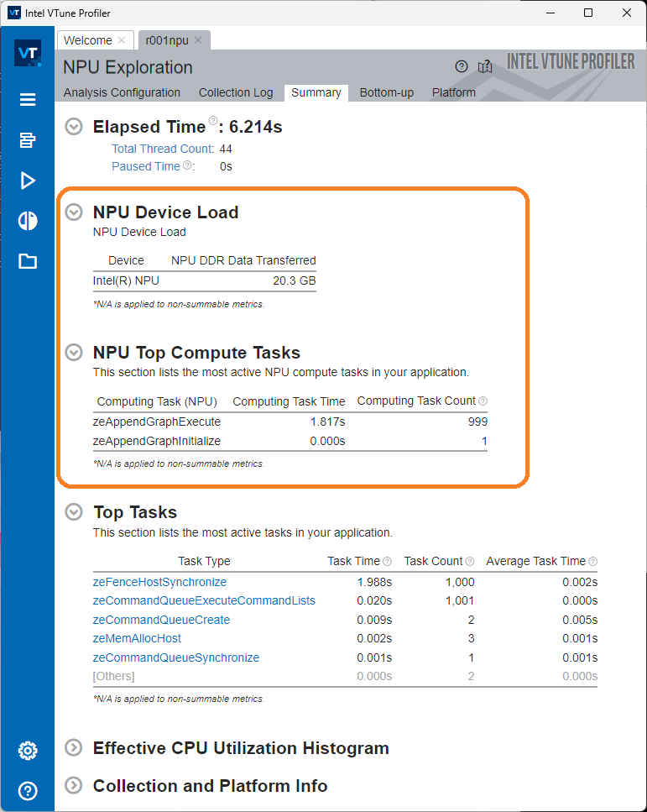
Task: Switch to the Platform tab
Action: click(453, 92)
